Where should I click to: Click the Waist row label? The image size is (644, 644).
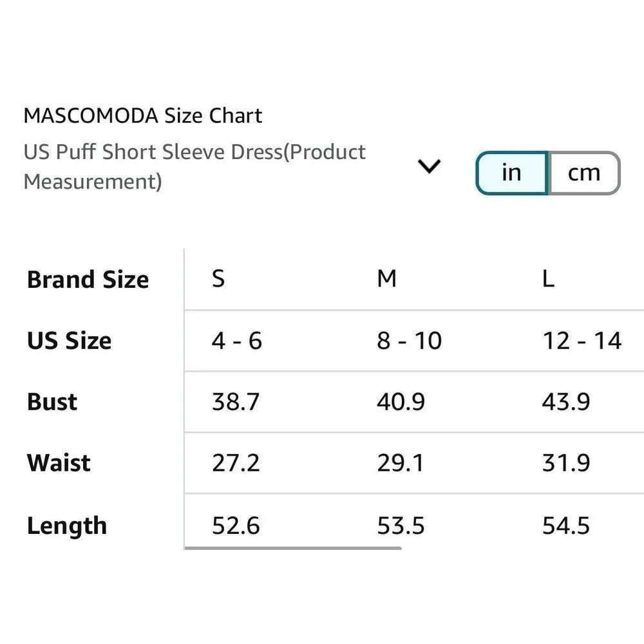59,463
